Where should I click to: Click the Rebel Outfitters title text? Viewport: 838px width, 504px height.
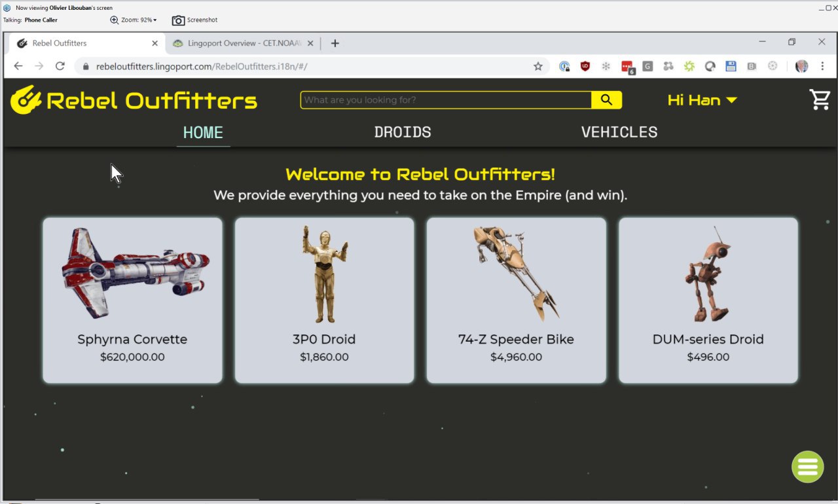(152, 101)
